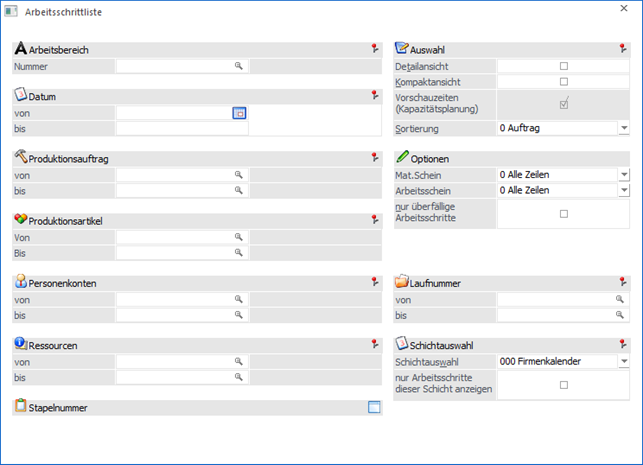Click search icon in Produktionsartikel Bis field
Image resolution: width=643 pixels, height=465 pixels.
239,253
